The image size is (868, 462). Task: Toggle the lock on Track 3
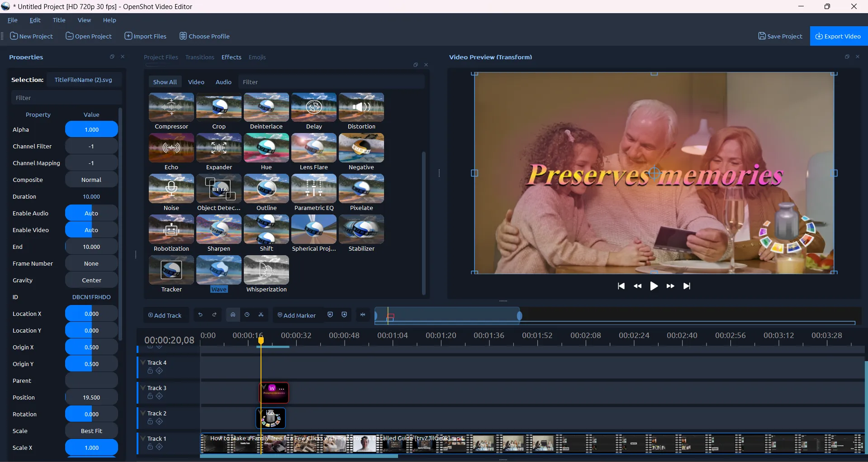click(x=150, y=396)
